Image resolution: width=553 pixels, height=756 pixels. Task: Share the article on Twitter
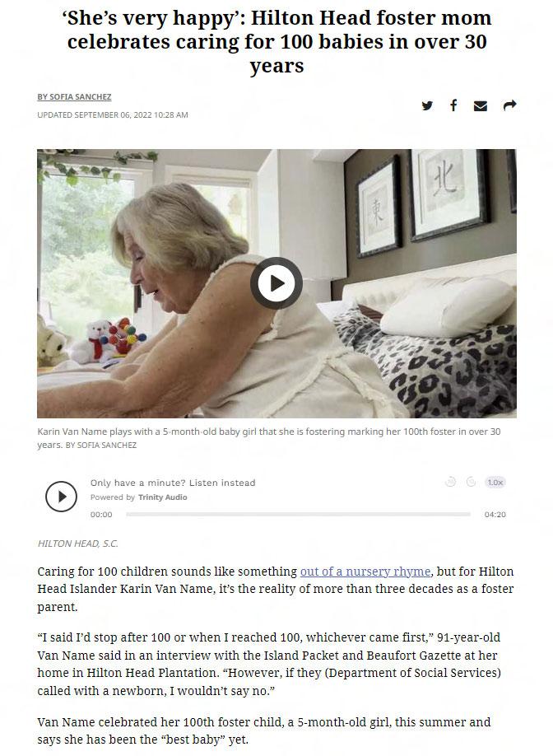pyautogui.click(x=427, y=105)
